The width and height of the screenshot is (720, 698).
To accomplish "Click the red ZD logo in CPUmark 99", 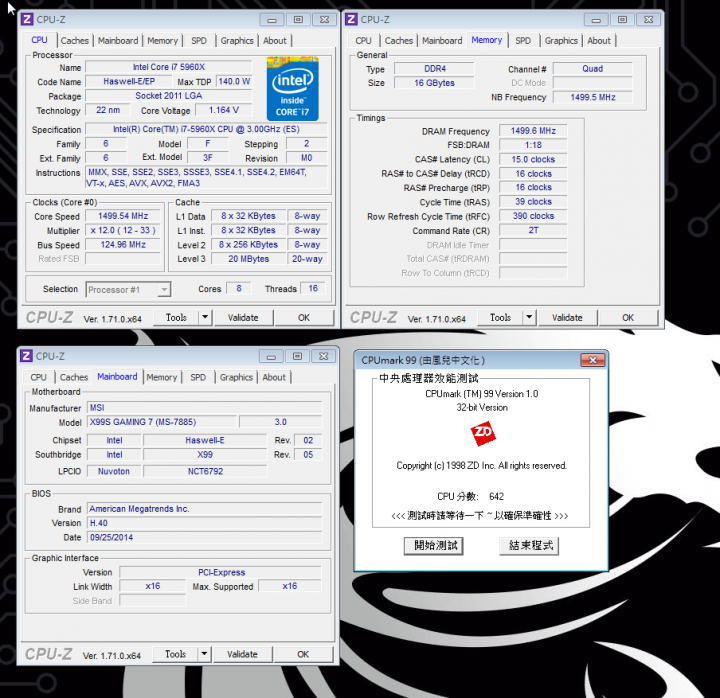I will (483, 433).
